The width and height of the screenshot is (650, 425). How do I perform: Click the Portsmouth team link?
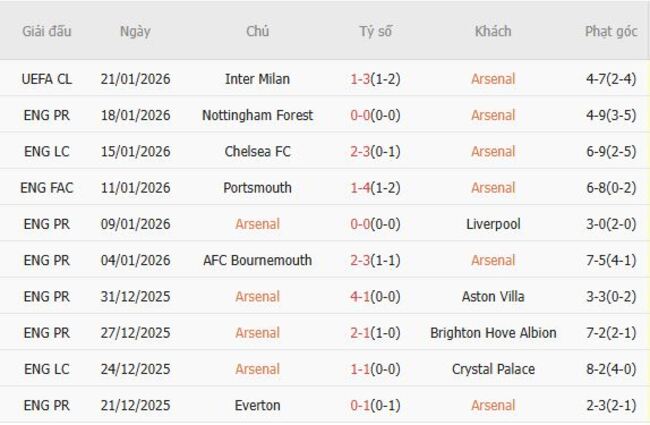257,187
